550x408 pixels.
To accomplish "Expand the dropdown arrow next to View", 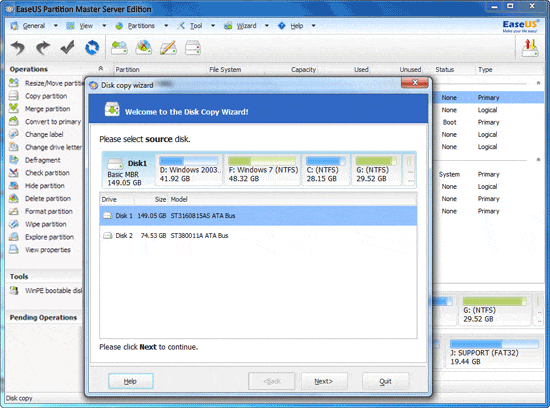I will (x=104, y=26).
